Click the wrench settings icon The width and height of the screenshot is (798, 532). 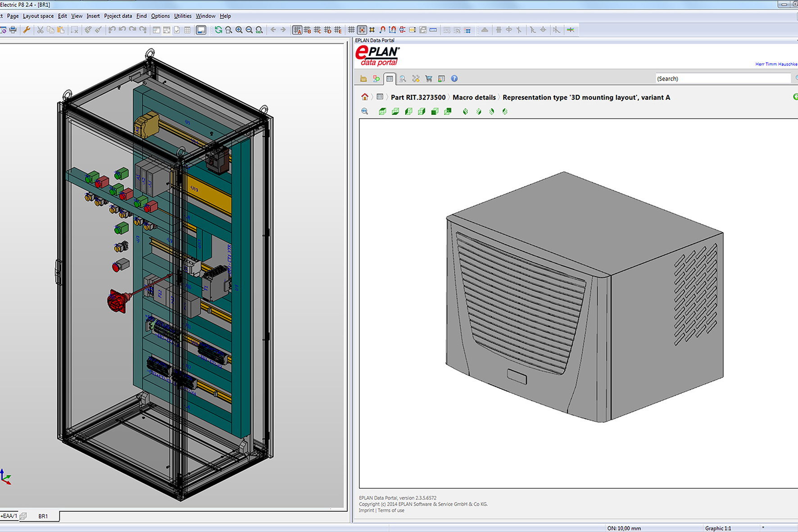tap(27, 30)
